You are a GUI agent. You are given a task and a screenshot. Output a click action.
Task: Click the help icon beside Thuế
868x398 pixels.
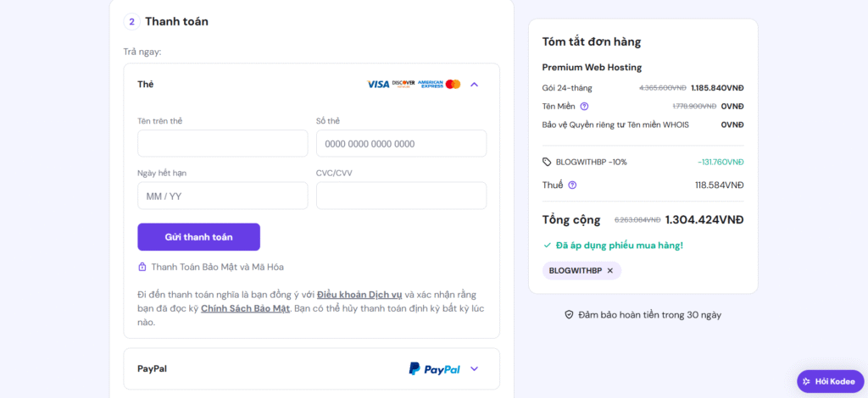pos(572,185)
